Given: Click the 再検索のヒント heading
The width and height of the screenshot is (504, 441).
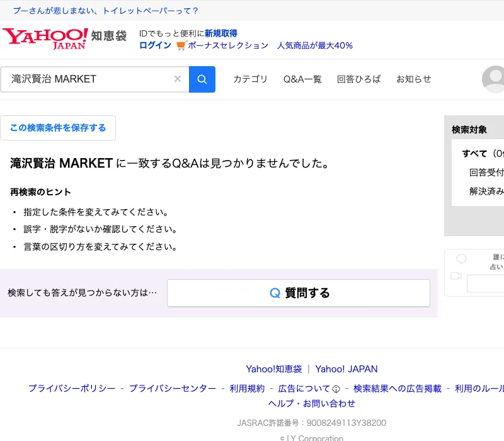Looking at the screenshot, I should click(x=40, y=192).
